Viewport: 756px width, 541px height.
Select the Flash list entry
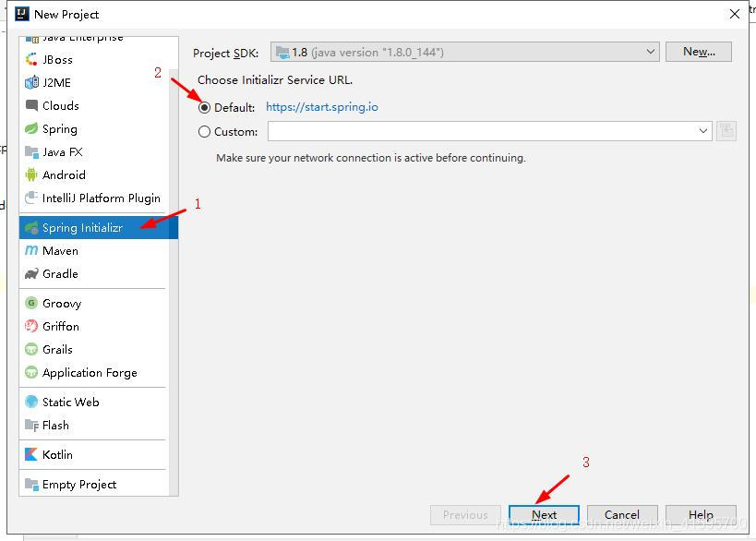pyautogui.click(x=94, y=426)
